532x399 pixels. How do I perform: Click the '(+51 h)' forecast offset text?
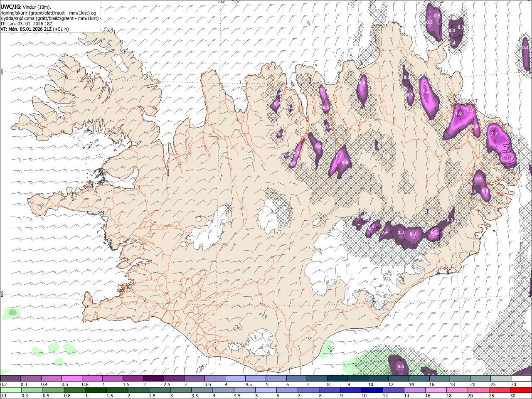click(61, 29)
